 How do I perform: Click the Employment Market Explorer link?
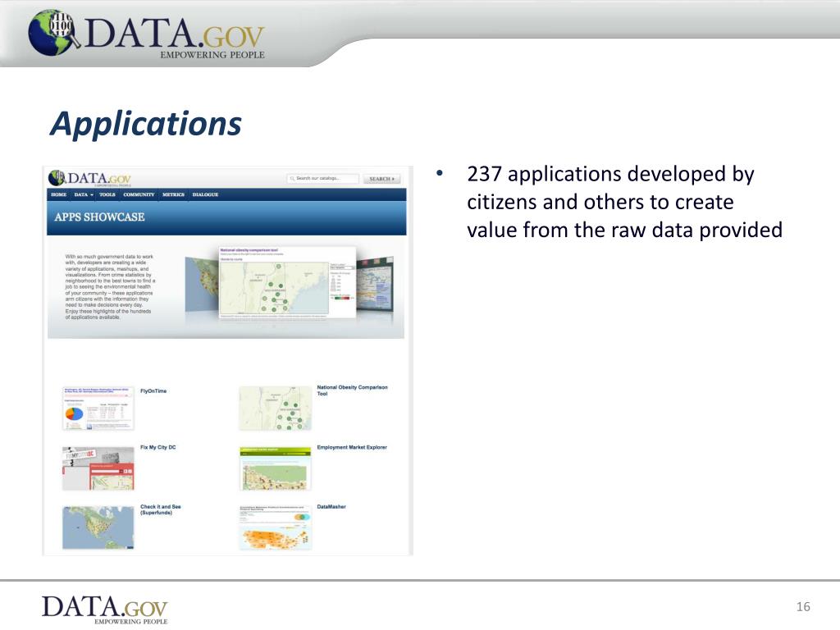(x=352, y=447)
